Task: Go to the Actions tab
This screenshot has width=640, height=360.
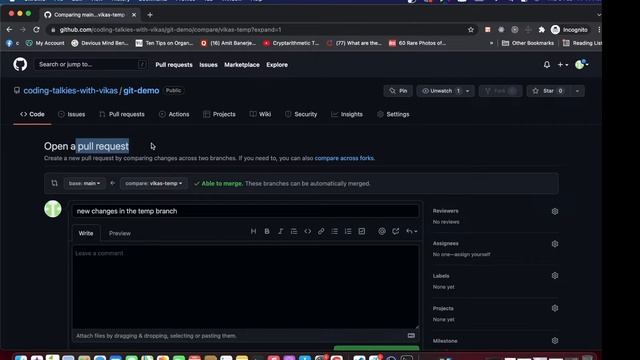Action: pos(174,114)
